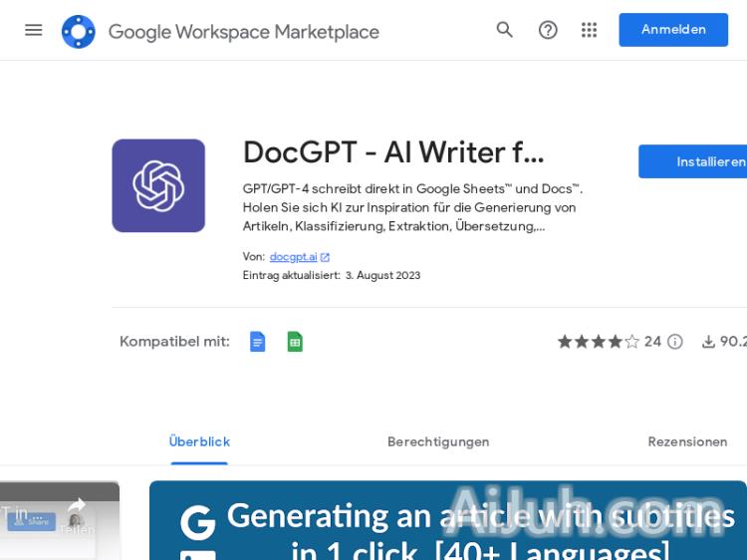Open the hamburger main menu
This screenshot has height=560, width=747.
pyautogui.click(x=33, y=31)
